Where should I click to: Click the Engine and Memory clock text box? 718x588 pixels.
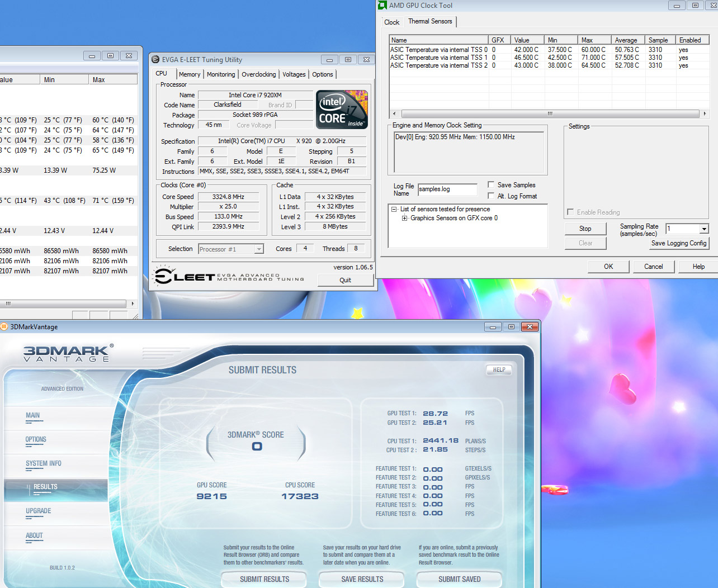[x=469, y=152]
